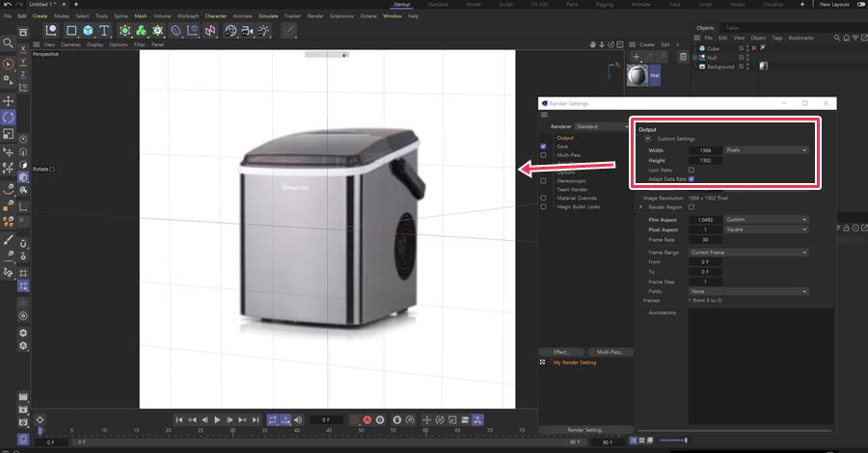The height and width of the screenshot is (453, 868).
Task: Go to end of animation
Action: pyautogui.click(x=256, y=420)
